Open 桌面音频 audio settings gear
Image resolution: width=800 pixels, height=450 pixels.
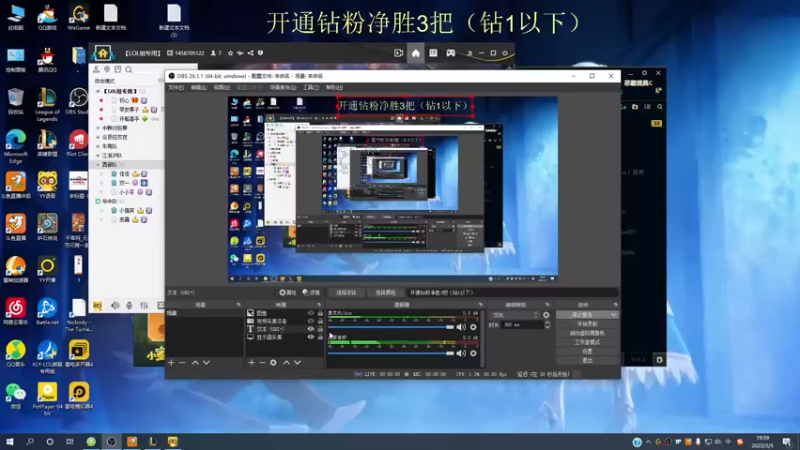click(x=473, y=353)
